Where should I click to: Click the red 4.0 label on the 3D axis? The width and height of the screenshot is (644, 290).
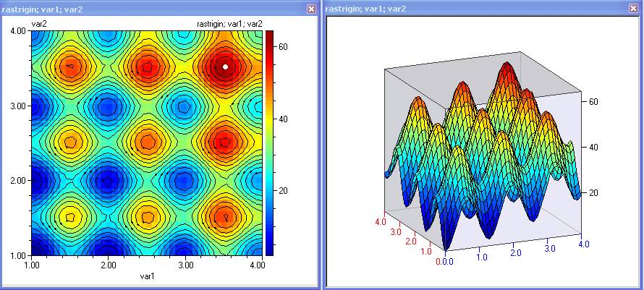pos(380,221)
